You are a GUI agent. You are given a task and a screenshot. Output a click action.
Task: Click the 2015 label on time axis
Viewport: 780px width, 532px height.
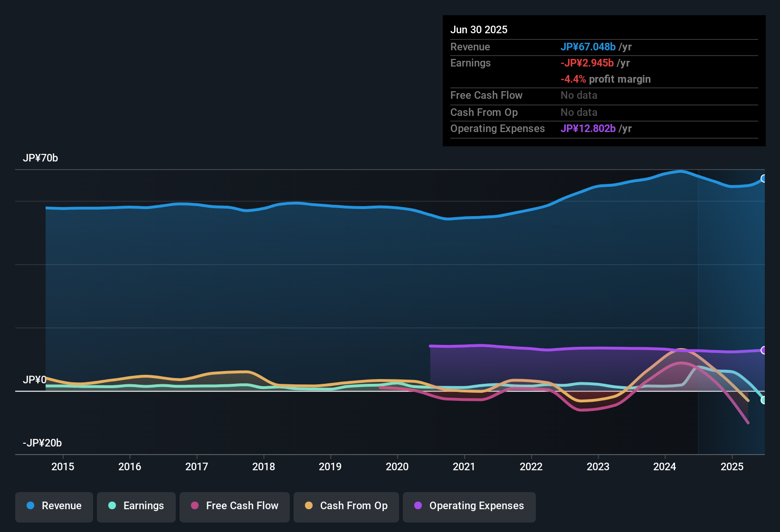[x=63, y=466]
